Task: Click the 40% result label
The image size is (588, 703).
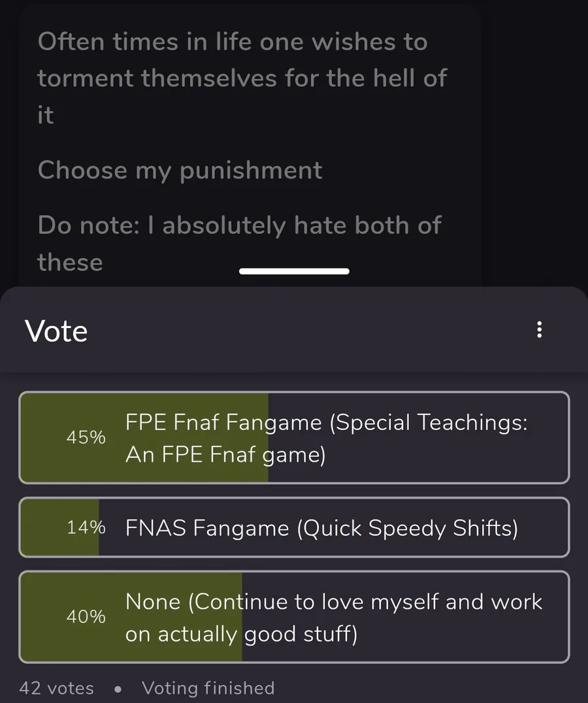Action: tap(86, 617)
